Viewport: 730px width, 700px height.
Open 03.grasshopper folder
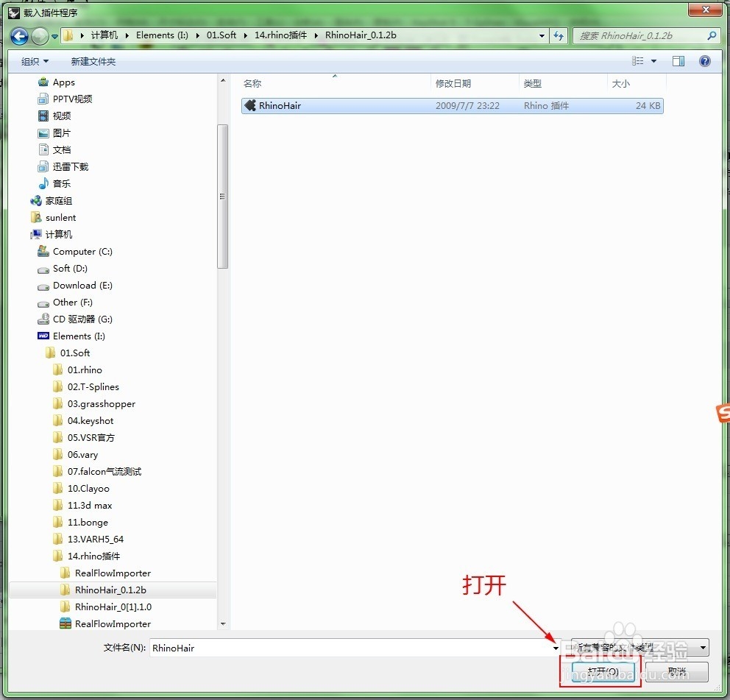101,404
